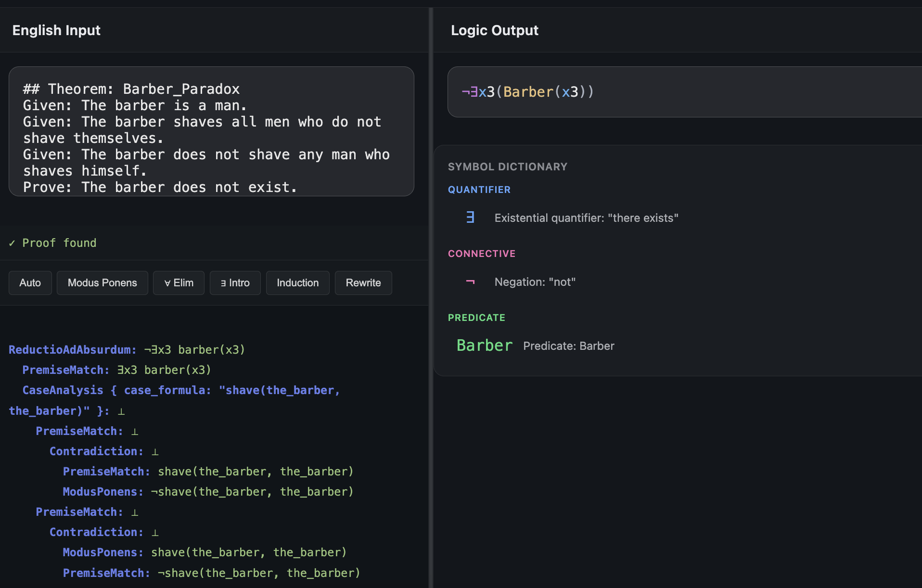Expand the QUANTIFIER section heading
This screenshot has width=922, height=588.
[x=479, y=190]
